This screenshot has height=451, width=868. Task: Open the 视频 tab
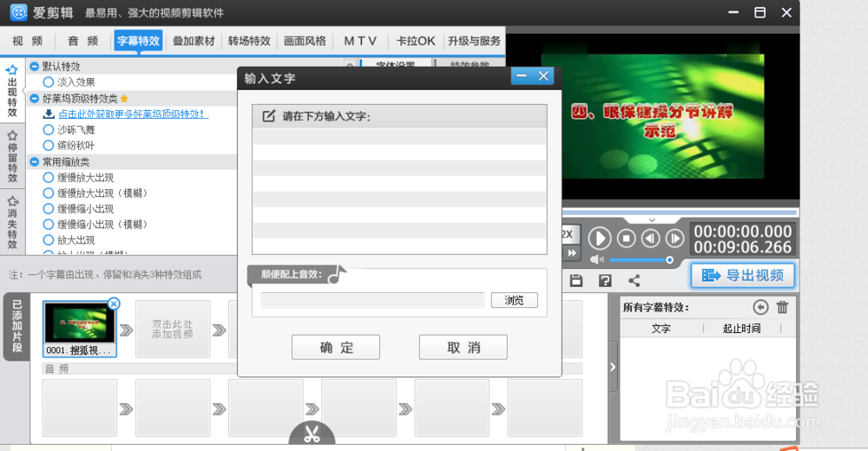pyautogui.click(x=28, y=41)
